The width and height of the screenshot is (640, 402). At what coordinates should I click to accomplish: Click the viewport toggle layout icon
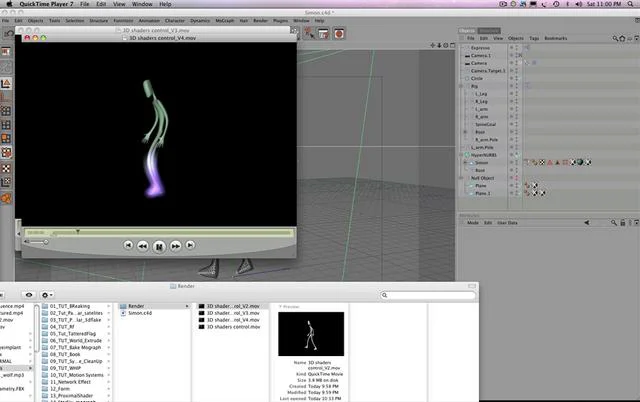click(x=452, y=45)
